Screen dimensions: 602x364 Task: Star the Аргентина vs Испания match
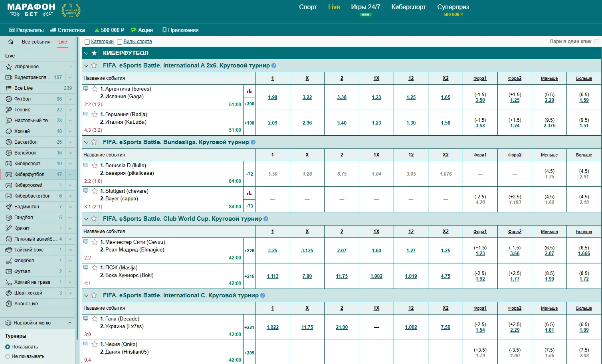tap(95, 89)
